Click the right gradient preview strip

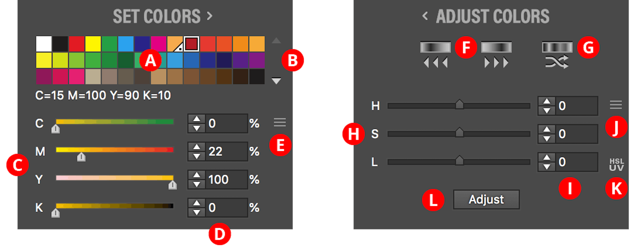pyautogui.click(x=496, y=46)
